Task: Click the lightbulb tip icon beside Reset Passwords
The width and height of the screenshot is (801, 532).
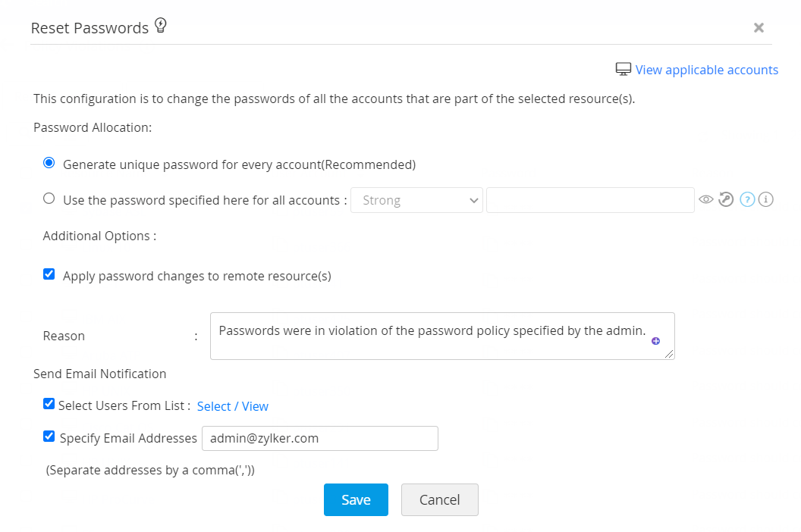Action: pos(160,26)
